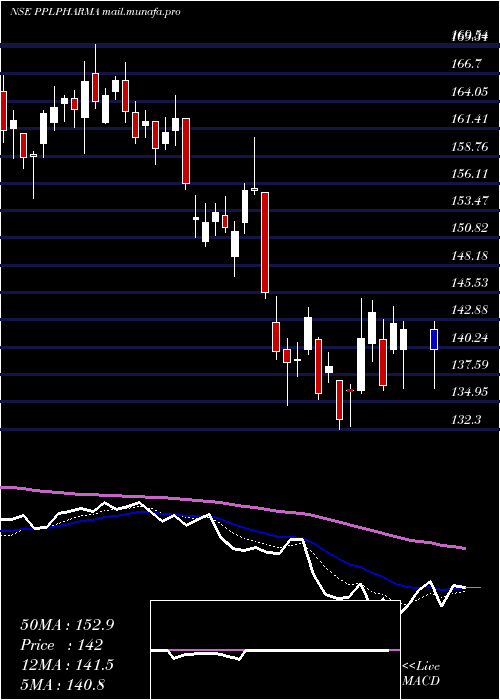Image resolution: width=500 pixels, height=700 pixels.
Task: Click the 153.47 price axis label
Action: point(469,201)
